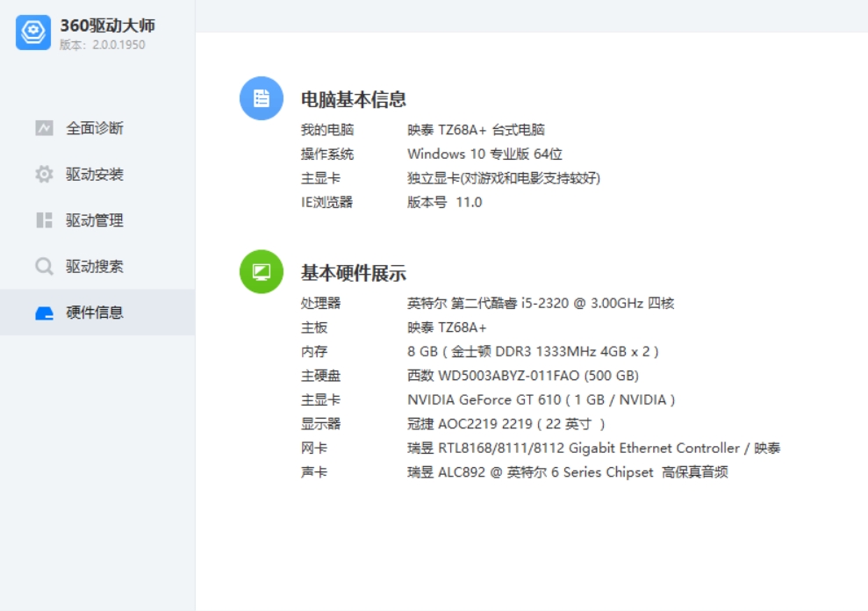Click the 全面诊断 chart icon in sidebar

[x=44, y=128]
